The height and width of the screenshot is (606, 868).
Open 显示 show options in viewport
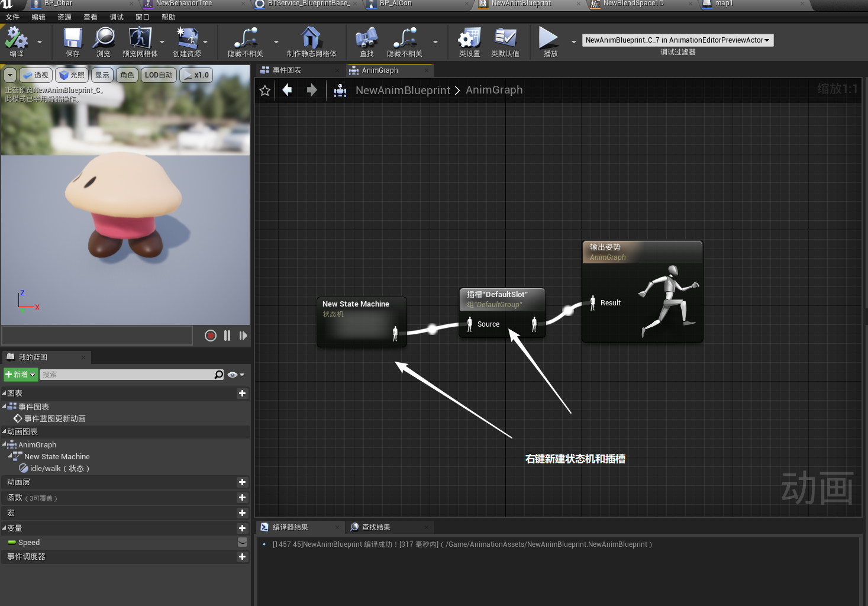click(102, 75)
